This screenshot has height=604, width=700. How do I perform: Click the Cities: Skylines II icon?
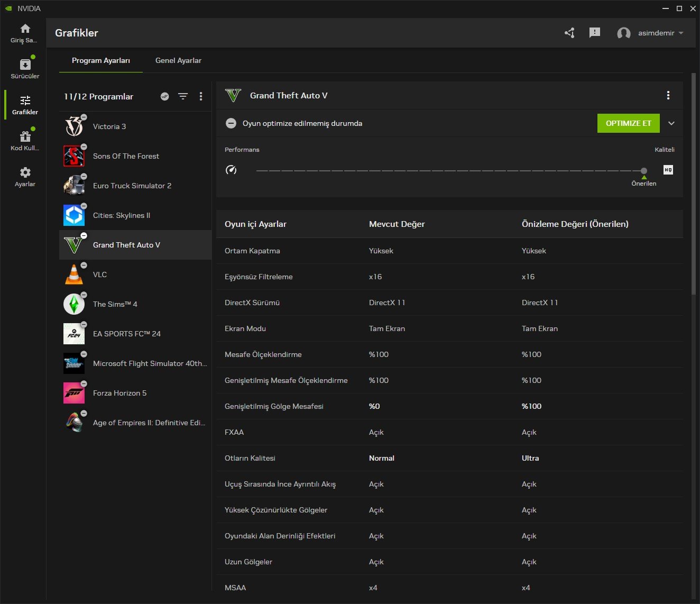(x=73, y=215)
